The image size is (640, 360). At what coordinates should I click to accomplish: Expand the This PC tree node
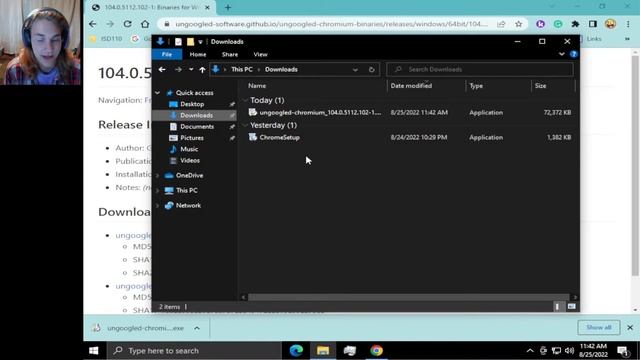[x=158, y=191]
